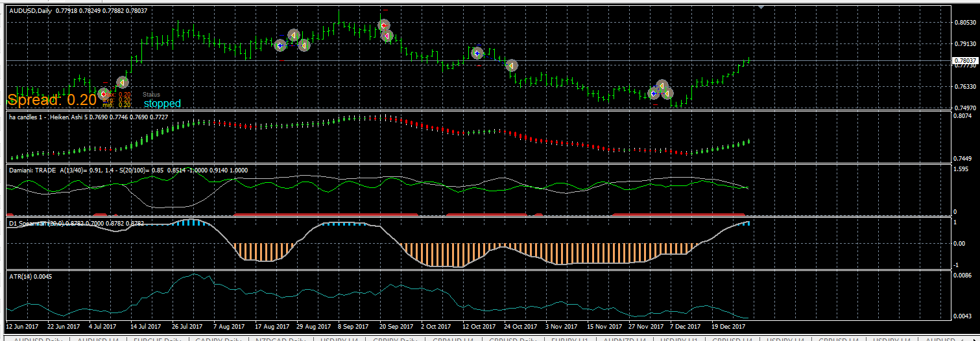Click the red sell arrow near 20 Sep 2017
The image size is (980, 341).
pyautogui.click(x=384, y=25)
